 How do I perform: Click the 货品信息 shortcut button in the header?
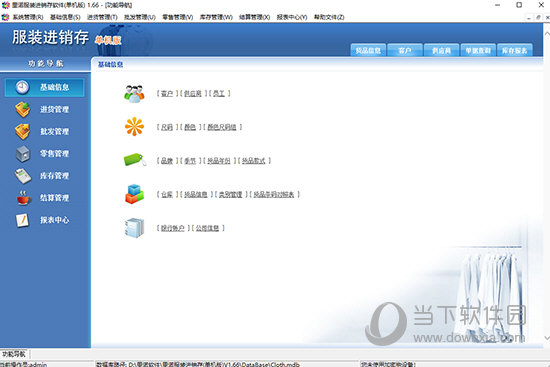click(368, 50)
